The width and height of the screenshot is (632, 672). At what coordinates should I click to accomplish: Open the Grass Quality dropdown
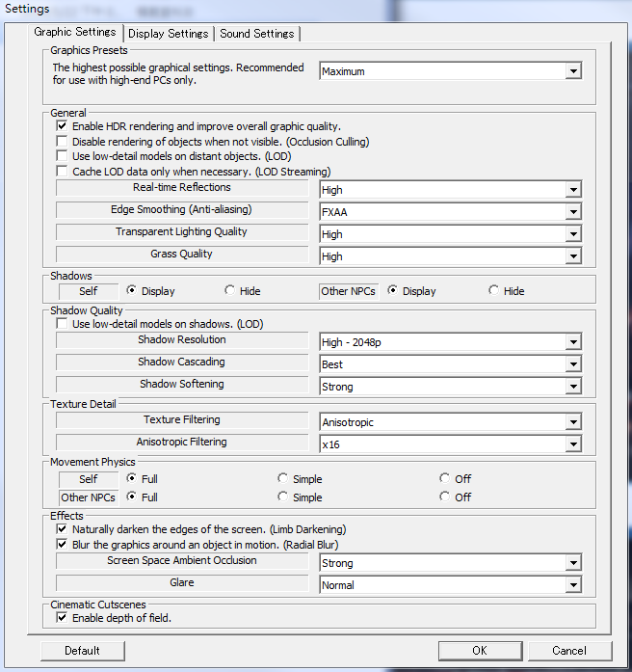point(451,256)
